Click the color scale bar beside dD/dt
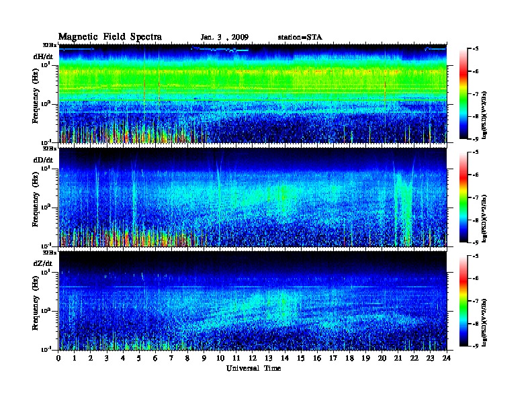This screenshot has height=411, width=532. pos(463,197)
